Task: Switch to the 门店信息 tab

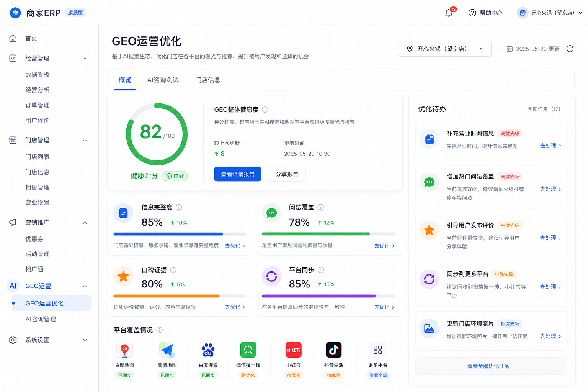Action: (x=208, y=80)
